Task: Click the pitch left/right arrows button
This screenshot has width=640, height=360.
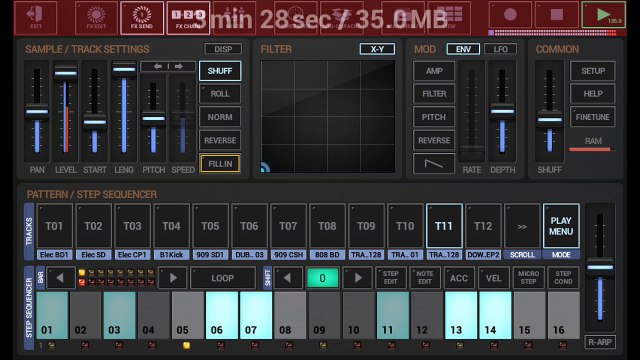Action: click(x=168, y=66)
